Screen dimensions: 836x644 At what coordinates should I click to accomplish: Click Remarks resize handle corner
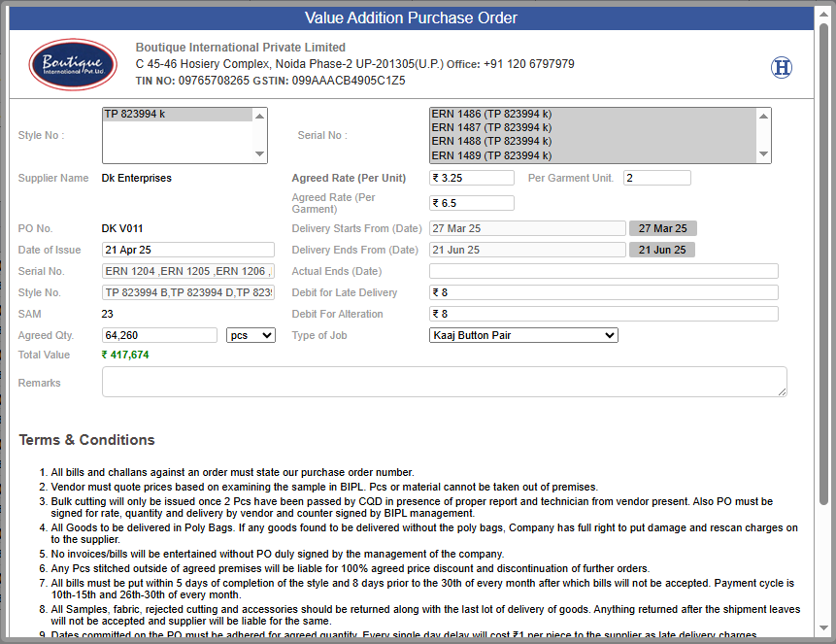click(x=783, y=392)
